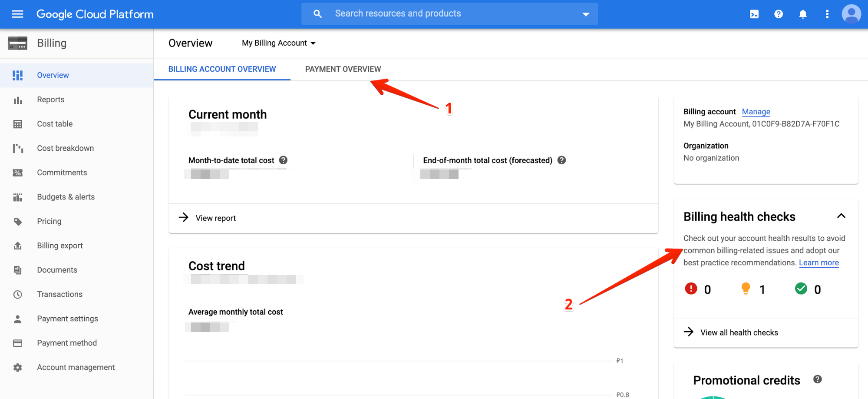This screenshot has height=399, width=868.
Task: Click the Manage billing account link
Action: 756,112
